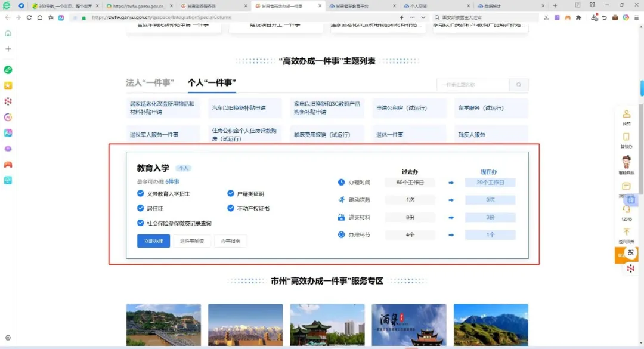Click the 我的 person icon on right sidebar
The image size is (644, 349).
627,114
